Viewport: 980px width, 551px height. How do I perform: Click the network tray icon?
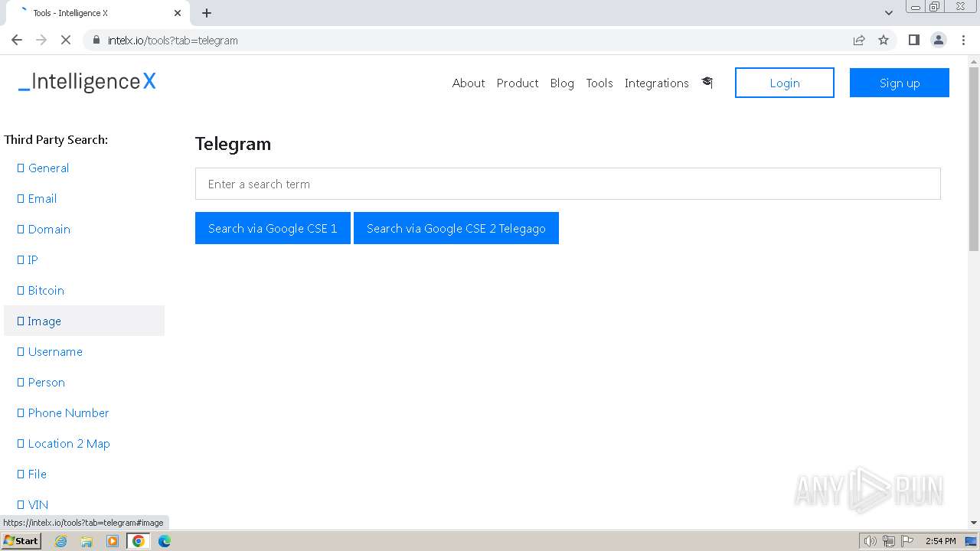[888, 541]
